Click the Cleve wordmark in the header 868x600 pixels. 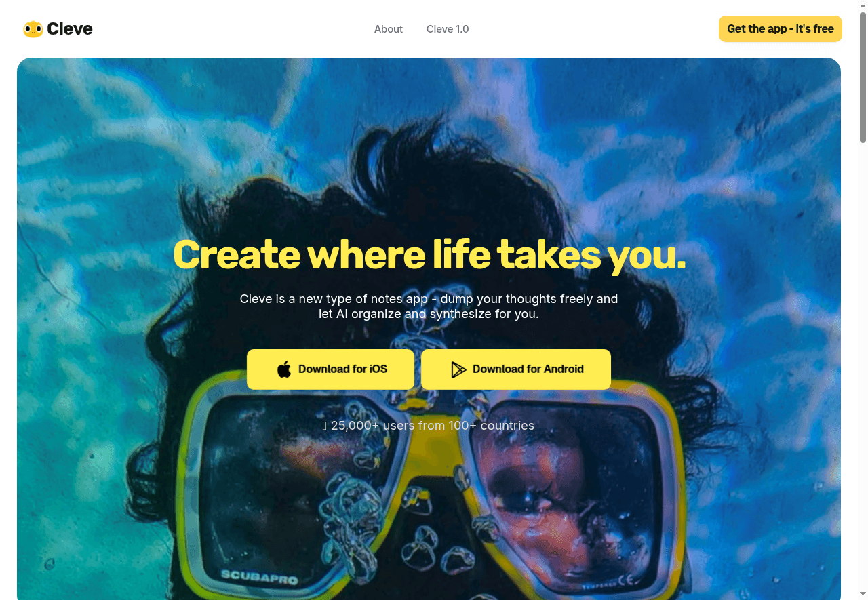click(70, 29)
